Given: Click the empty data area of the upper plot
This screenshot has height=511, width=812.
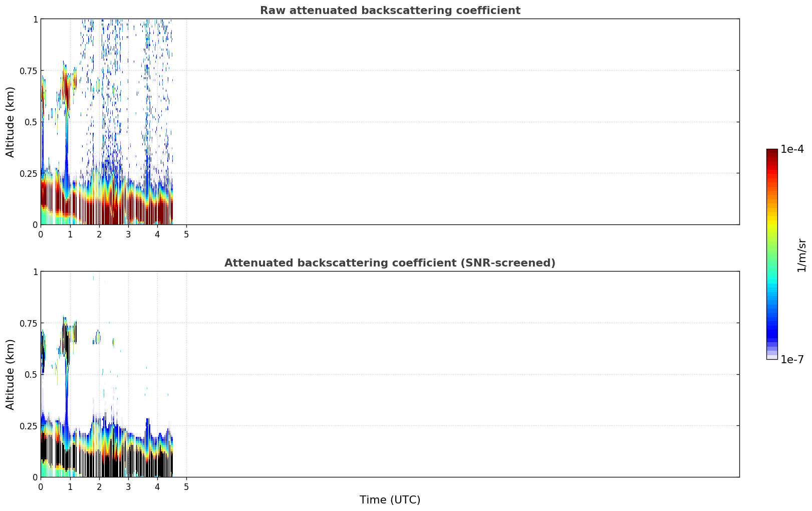Looking at the screenshot, I should pyautogui.click(x=456, y=122).
